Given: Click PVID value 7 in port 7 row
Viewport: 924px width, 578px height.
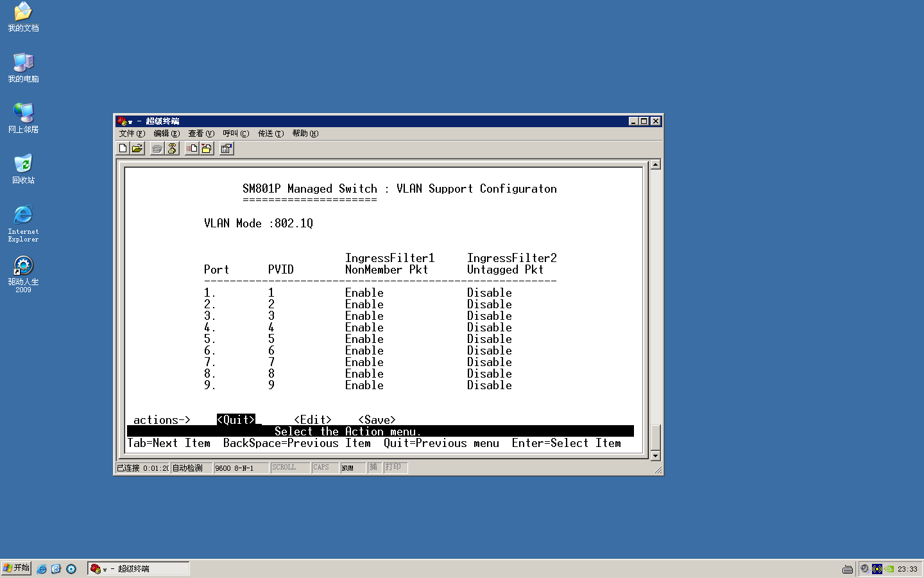Looking at the screenshot, I should pos(271,362).
